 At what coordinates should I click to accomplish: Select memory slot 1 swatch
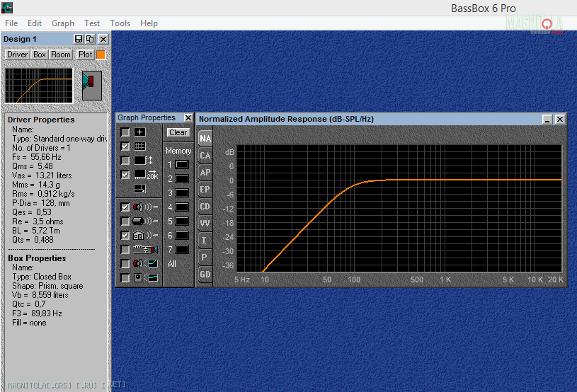click(x=182, y=165)
